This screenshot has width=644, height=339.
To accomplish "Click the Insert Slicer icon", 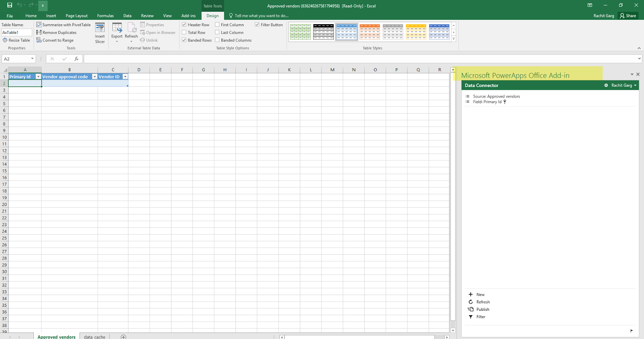I will click(x=100, y=28).
